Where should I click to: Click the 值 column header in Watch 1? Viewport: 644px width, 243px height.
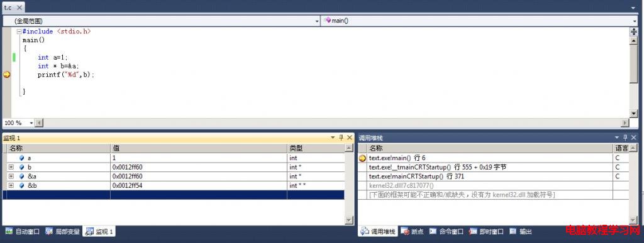coord(199,148)
